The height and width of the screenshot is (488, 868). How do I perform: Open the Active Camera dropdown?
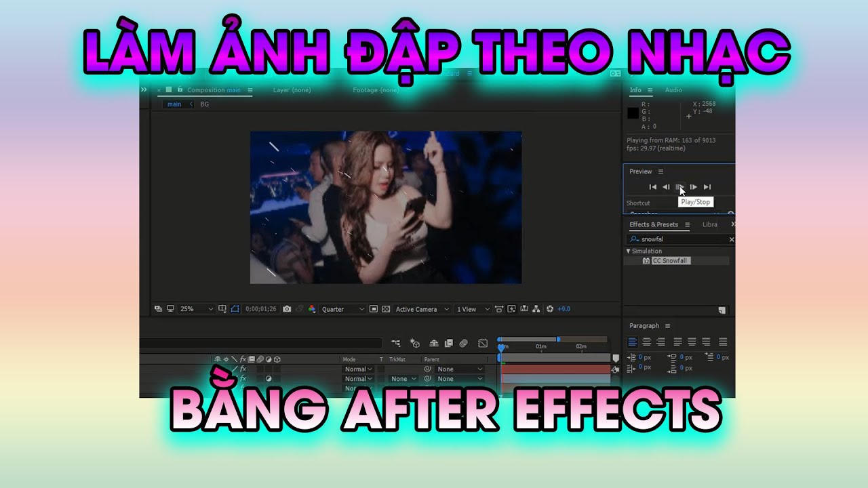coord(422,309)
